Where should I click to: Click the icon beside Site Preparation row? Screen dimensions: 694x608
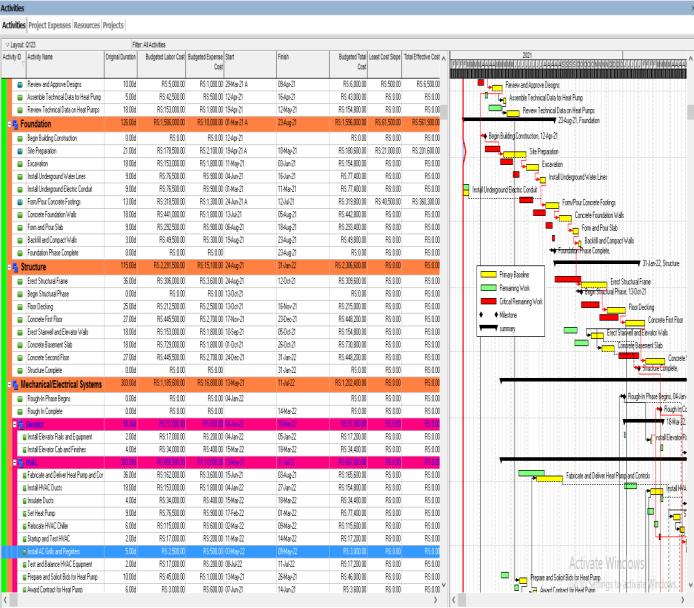[20, 151]
